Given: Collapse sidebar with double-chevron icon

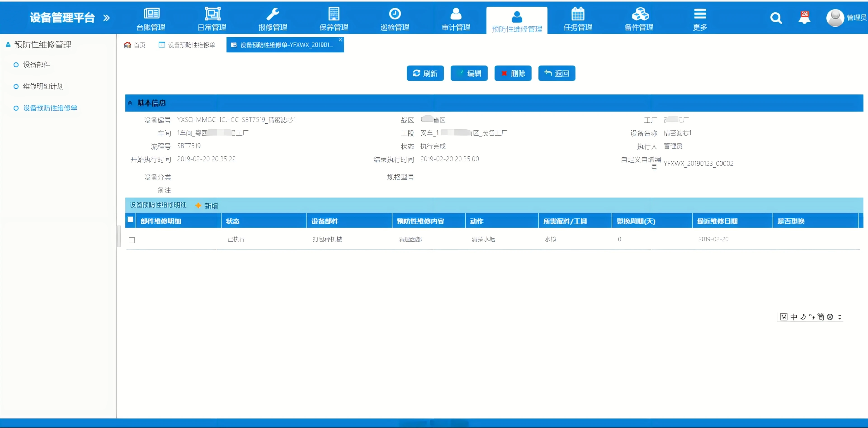Looking at the screenshot, I should tap(106, 17).
